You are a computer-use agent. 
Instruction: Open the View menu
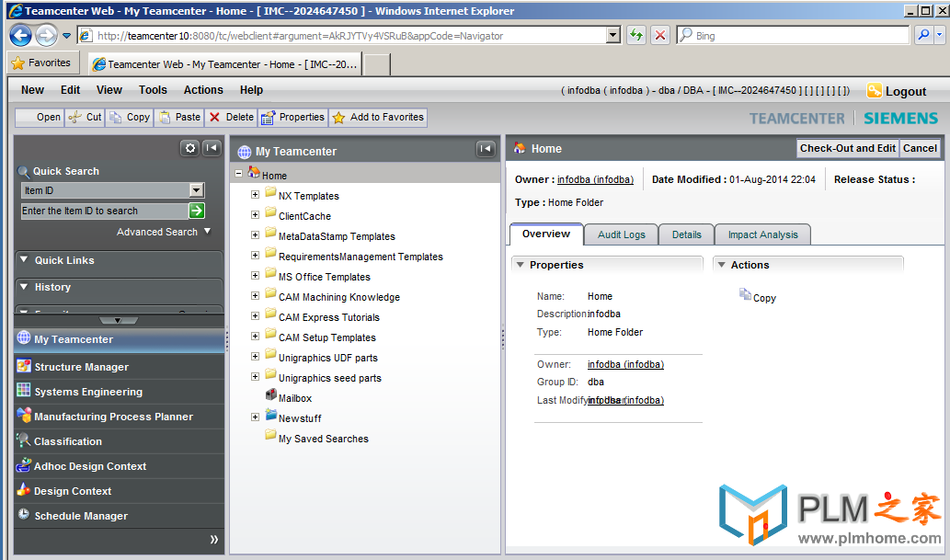(x=109, y=90)
